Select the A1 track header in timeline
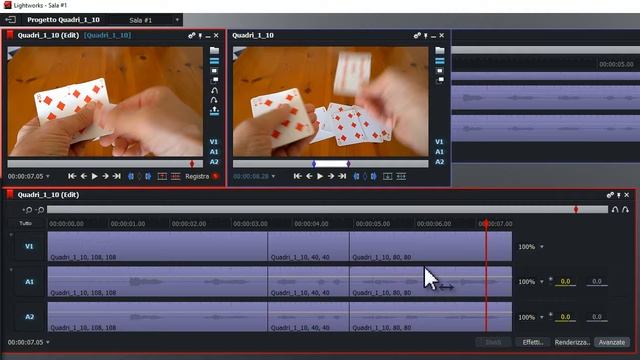Viewport: 640px width, 360px height. [x=29, y=282]
